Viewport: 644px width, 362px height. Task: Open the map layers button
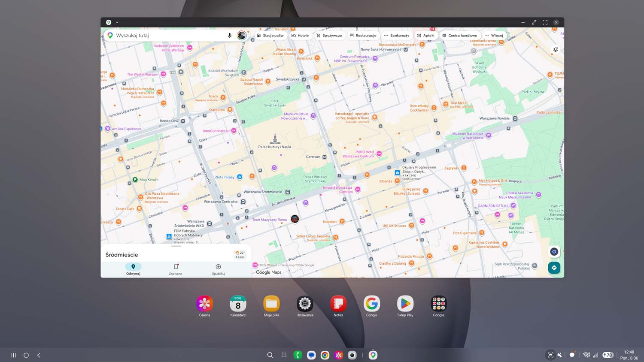point(556,49)
